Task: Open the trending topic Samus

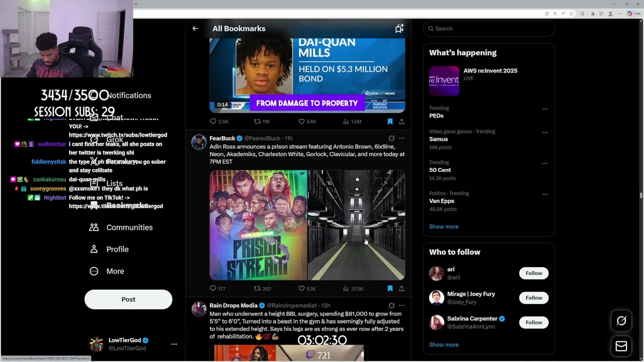Action: [438, 139]
